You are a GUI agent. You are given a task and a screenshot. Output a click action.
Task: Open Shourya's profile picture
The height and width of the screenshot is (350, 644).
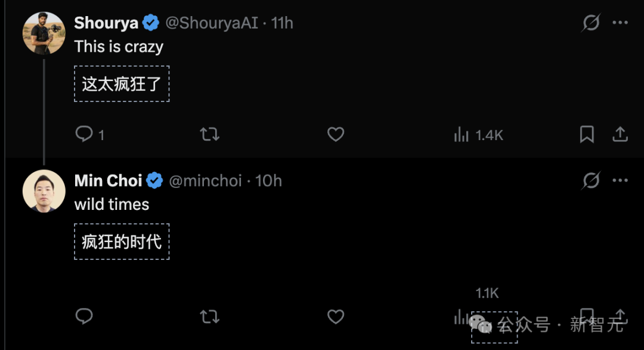[x=44, y=33]
